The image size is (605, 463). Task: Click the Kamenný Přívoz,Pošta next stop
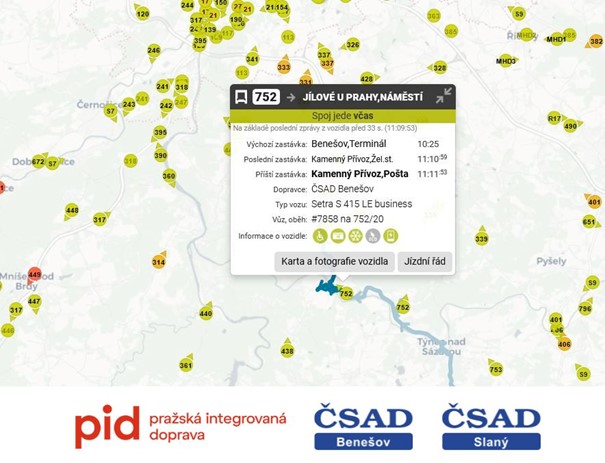360,174
